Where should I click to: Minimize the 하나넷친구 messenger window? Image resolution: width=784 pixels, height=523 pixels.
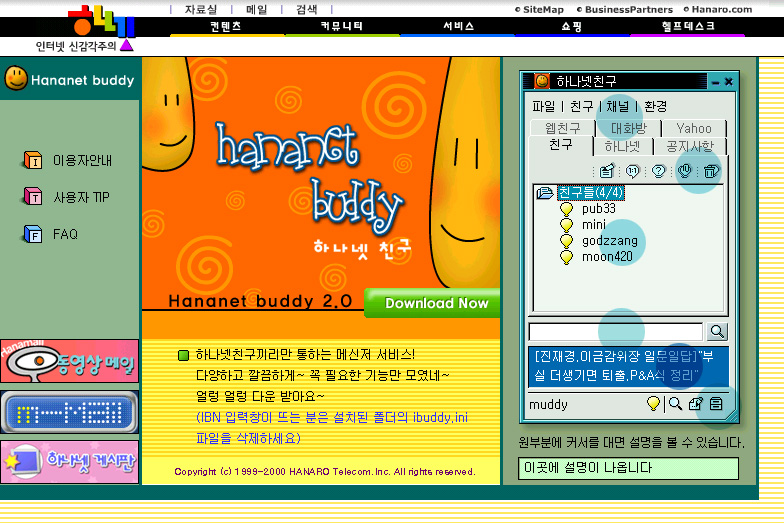(716, 82)
